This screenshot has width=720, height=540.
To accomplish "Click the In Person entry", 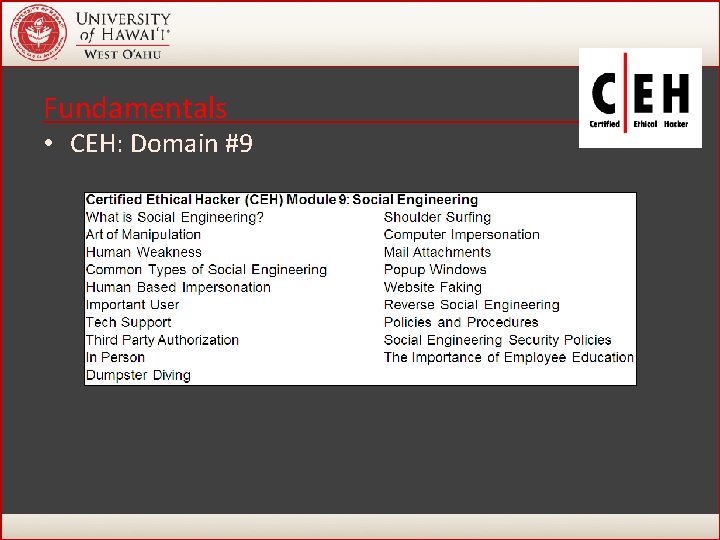I will (115, 357).
